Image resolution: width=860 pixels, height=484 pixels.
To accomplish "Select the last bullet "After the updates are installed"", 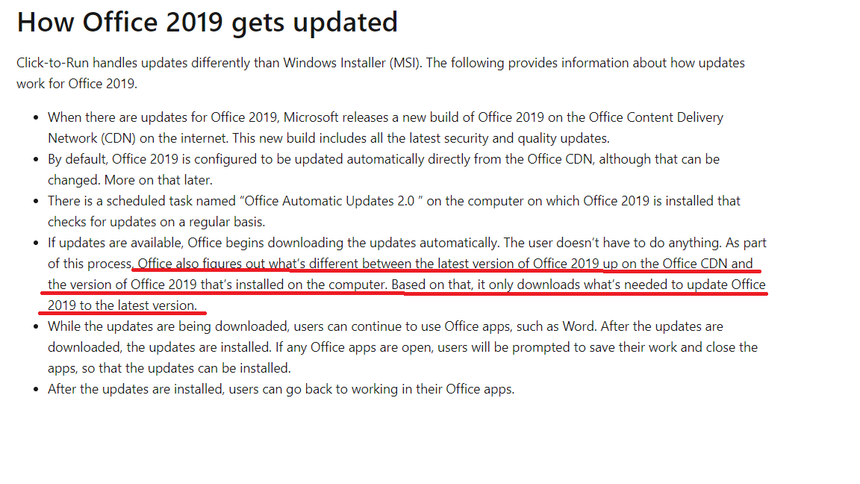I will pyautogui.click(x=150, y=389).
